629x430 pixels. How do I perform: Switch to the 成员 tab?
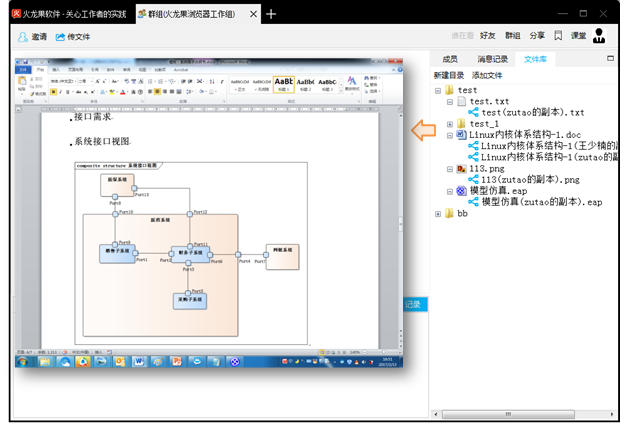pos(450,59)
